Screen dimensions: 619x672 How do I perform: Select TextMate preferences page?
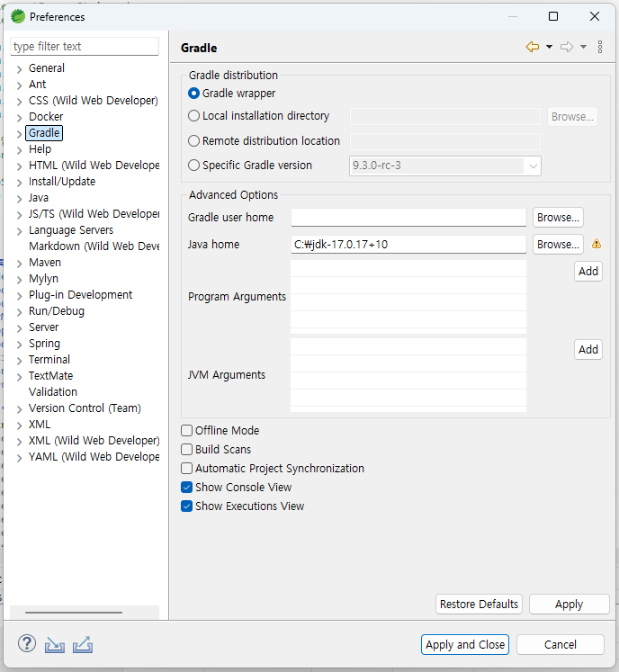(50, 376)
